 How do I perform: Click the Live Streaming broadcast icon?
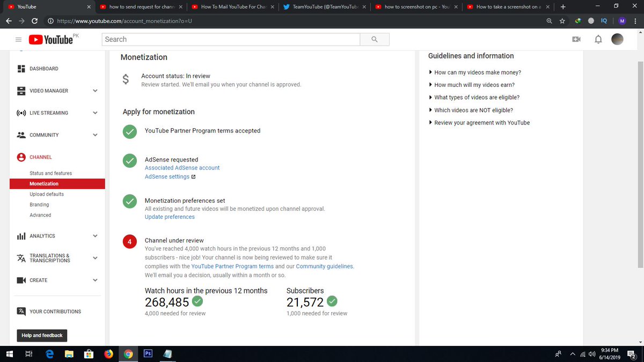click(x=21, y=113)
